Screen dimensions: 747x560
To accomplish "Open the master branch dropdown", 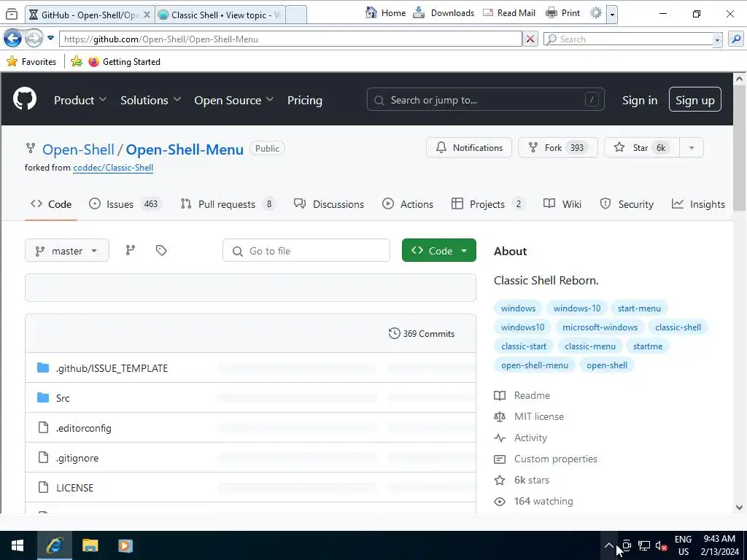I will (x=66, y=251).
